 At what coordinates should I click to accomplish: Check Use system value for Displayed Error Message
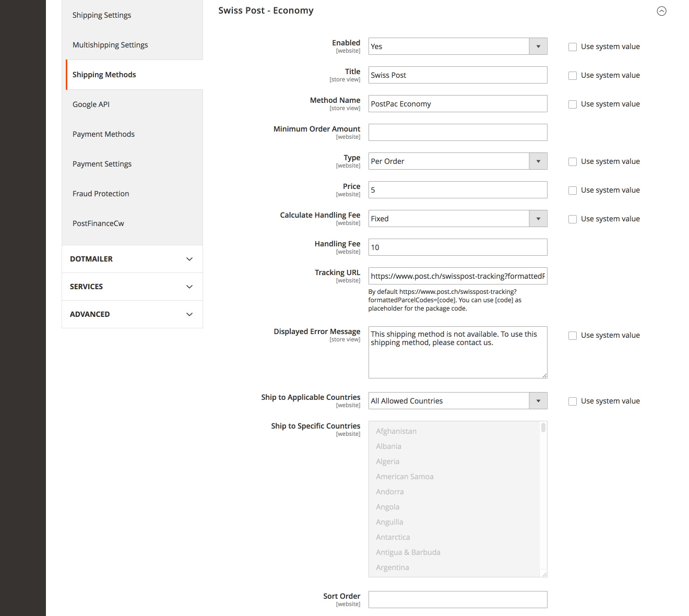pos(573,336)
